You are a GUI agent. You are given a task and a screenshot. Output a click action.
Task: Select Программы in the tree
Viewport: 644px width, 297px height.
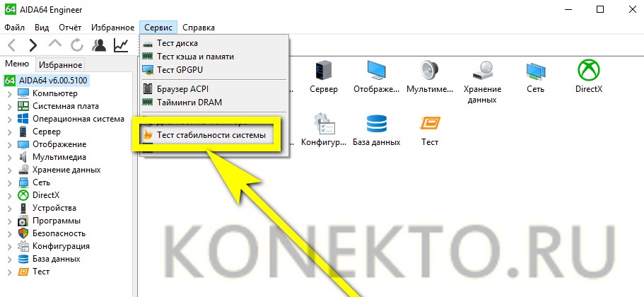(57, 221)
